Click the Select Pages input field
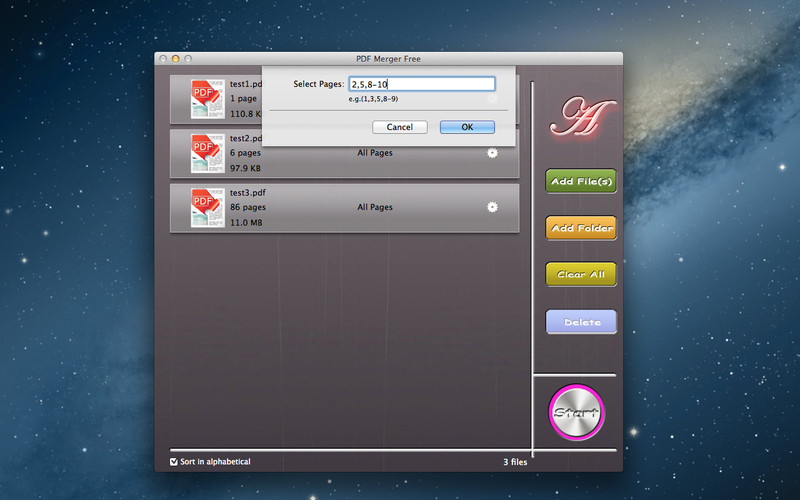Image resolution: width=800 pixels, height=500 pixels. click(422, 84)
